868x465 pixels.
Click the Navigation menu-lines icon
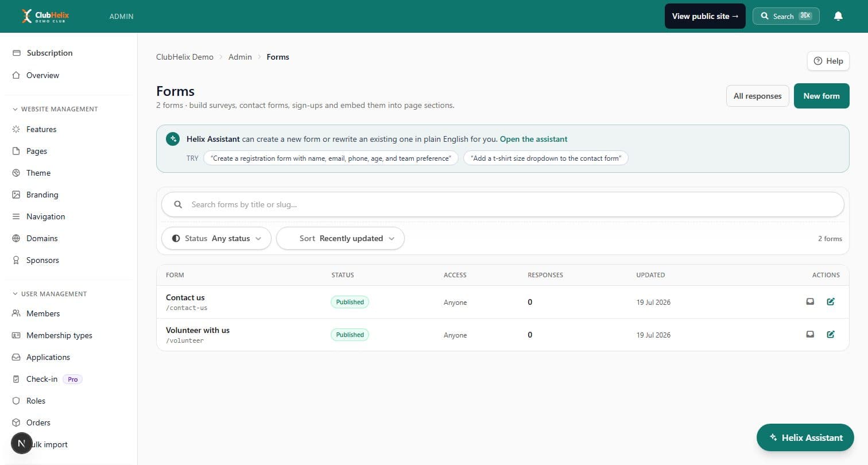pos(16,216)
